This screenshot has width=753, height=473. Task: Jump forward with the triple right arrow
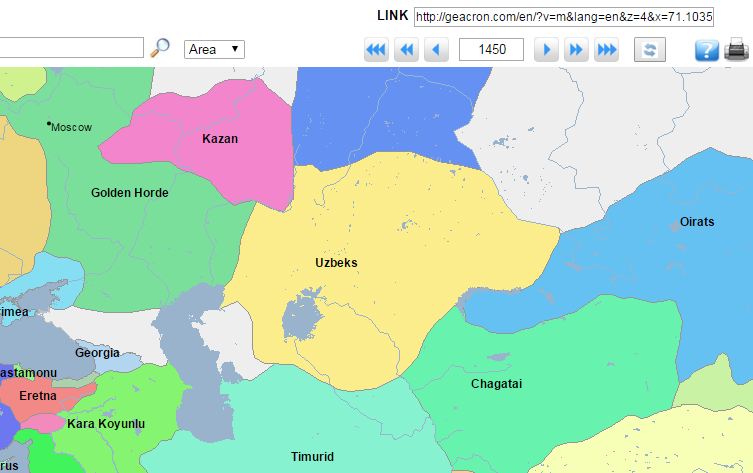606,50
